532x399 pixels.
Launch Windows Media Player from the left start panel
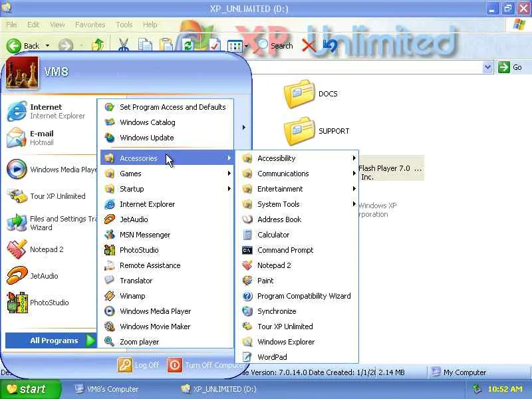point(51,169)
